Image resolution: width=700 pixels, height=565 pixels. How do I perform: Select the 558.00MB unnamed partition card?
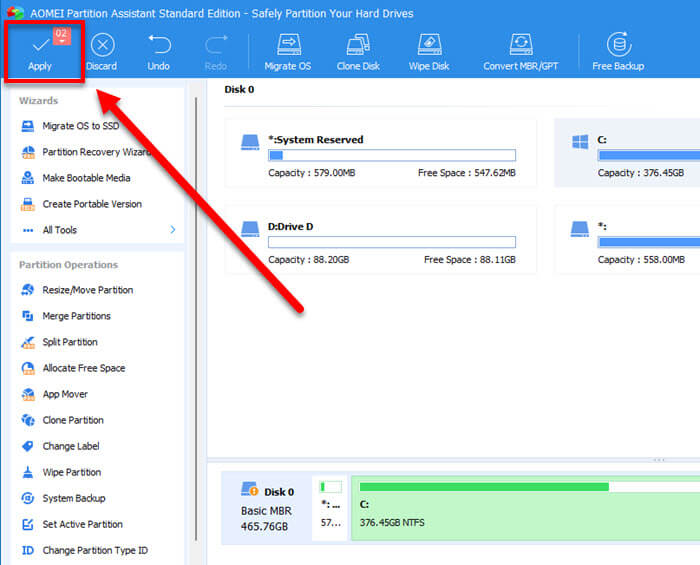pyautogui.click(x=627, y=240)
